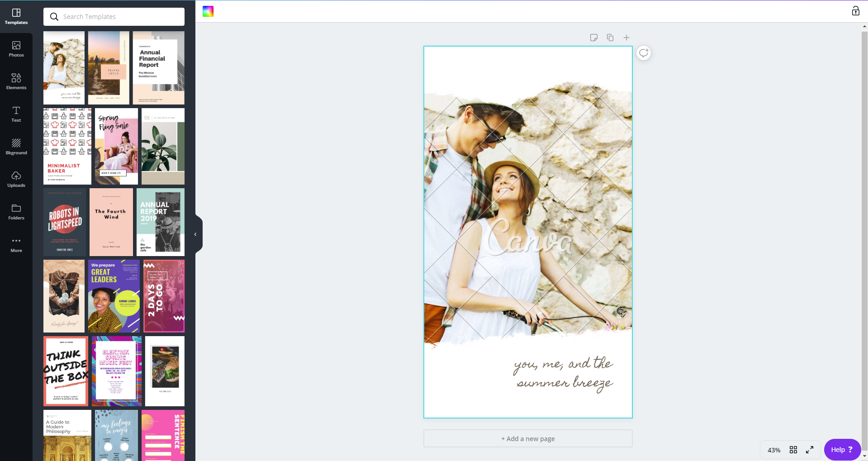Viewport: 868px width, 461px height.
Task: Open the Folders sidebar tab
Action: click(16, 212)
